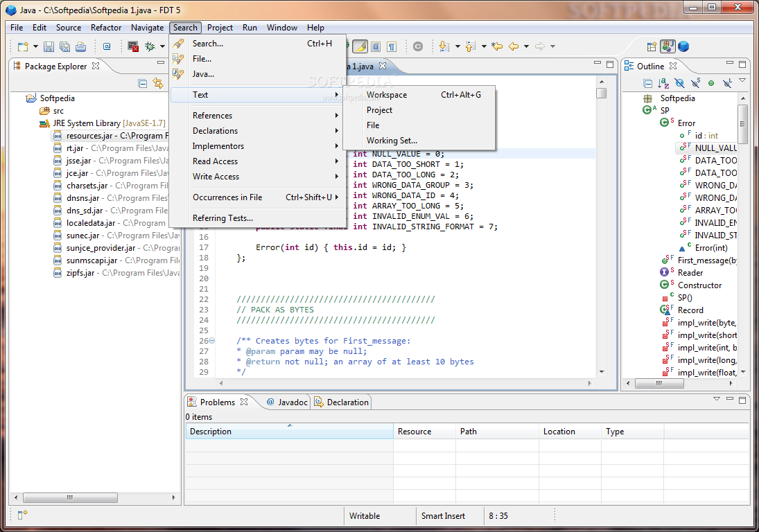The height and width of the screenshot is (532, 759).
Task: Expand the Declarations submenu
Action: point(258,131)
